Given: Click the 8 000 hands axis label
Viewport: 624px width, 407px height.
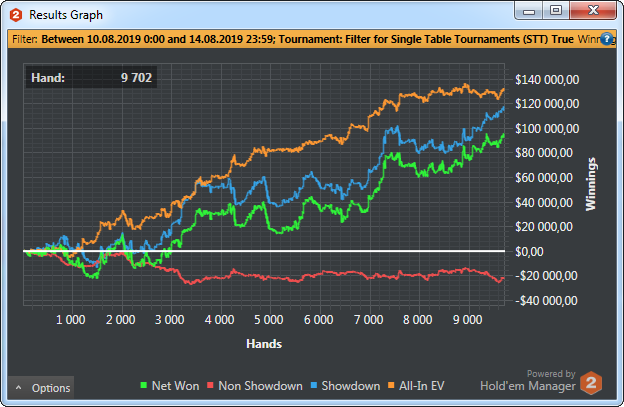Looking at the screenshot, I should tap(417, 319).
